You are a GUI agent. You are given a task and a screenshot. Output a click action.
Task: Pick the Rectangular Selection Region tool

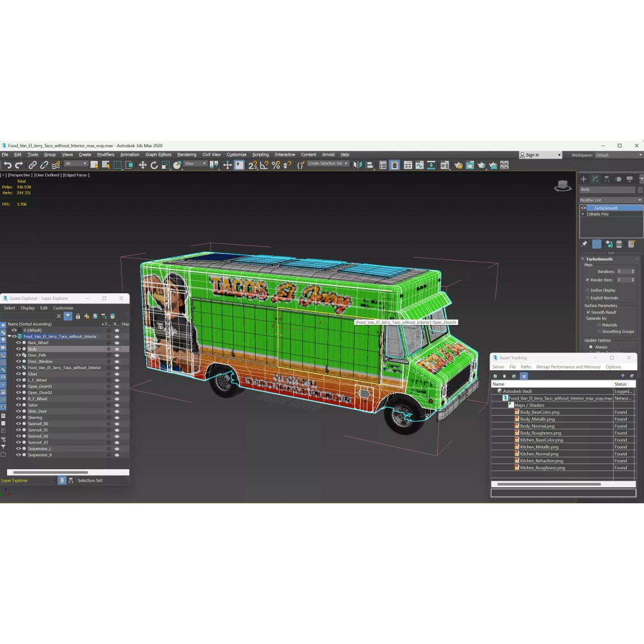click(117, 165)
